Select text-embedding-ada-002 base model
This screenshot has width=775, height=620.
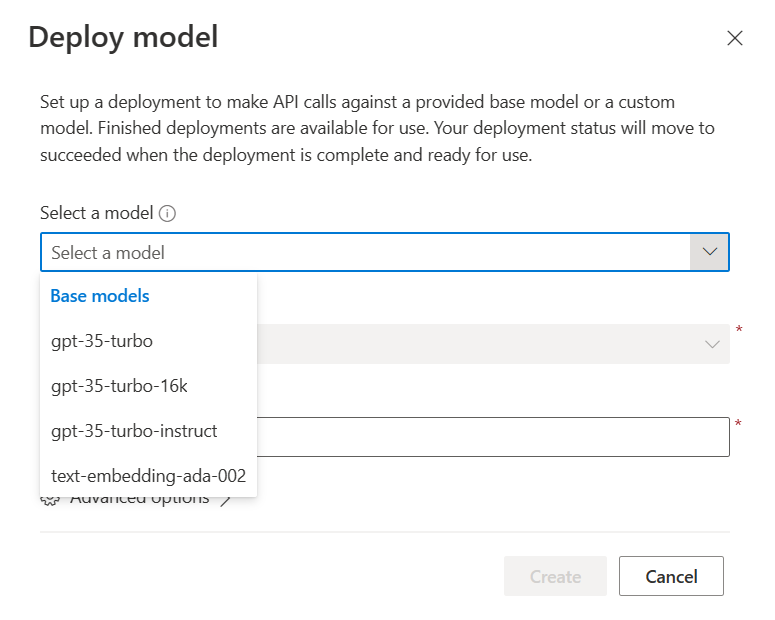[148, 476]
